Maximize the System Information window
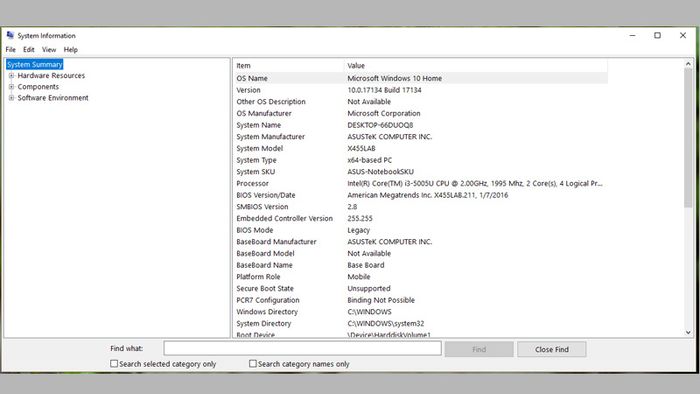This screenshot has width=700, height=394. coord(658,35)
